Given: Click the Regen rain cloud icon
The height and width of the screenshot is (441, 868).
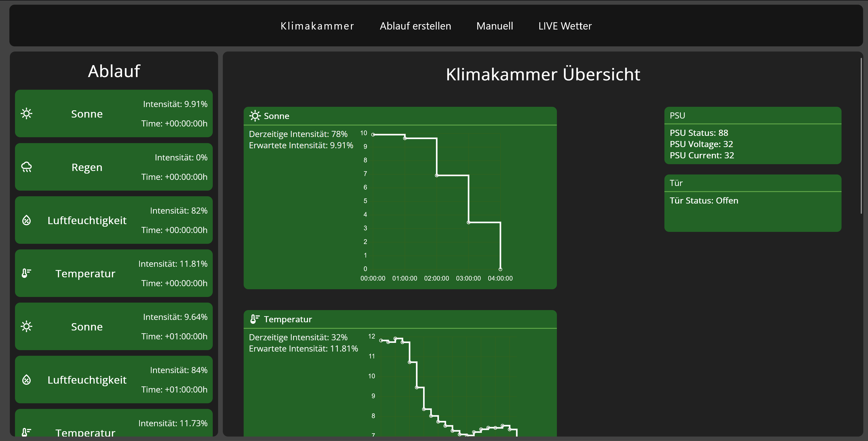Looking at the screenshot, I should click(26, 167).
